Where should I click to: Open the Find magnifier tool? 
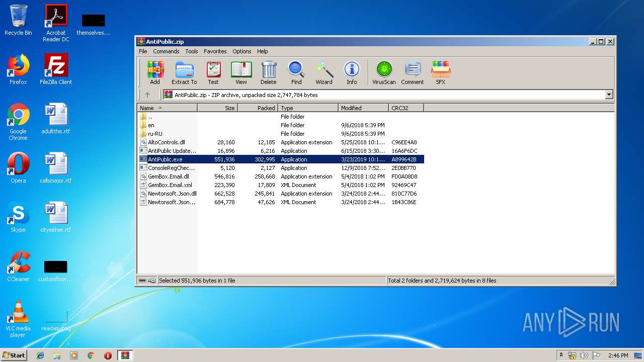click(296, 73)
